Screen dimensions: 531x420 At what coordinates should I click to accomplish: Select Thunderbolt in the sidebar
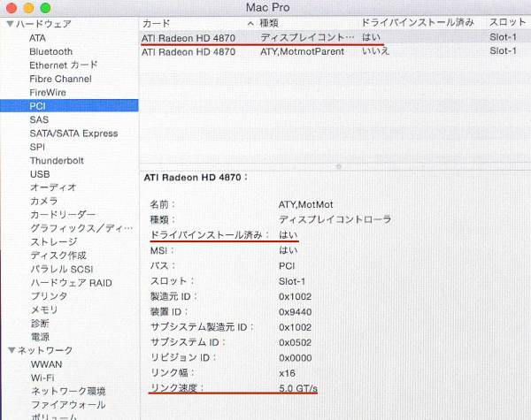click(57, 161)
